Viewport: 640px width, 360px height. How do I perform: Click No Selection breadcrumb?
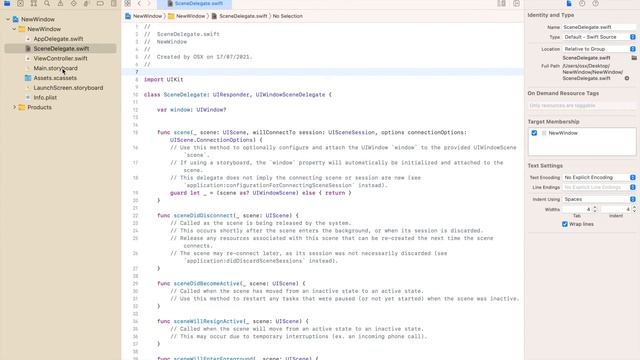click(288, 16)
